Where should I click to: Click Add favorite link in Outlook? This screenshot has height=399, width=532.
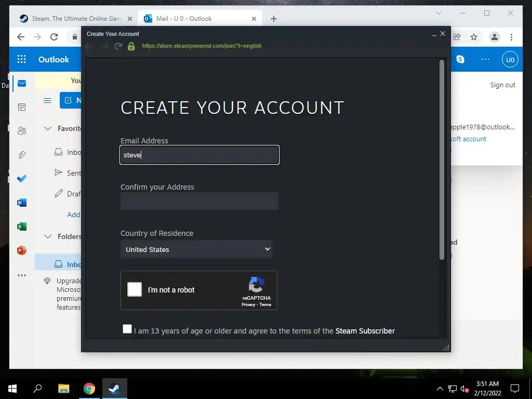click(x=74, y=215)
